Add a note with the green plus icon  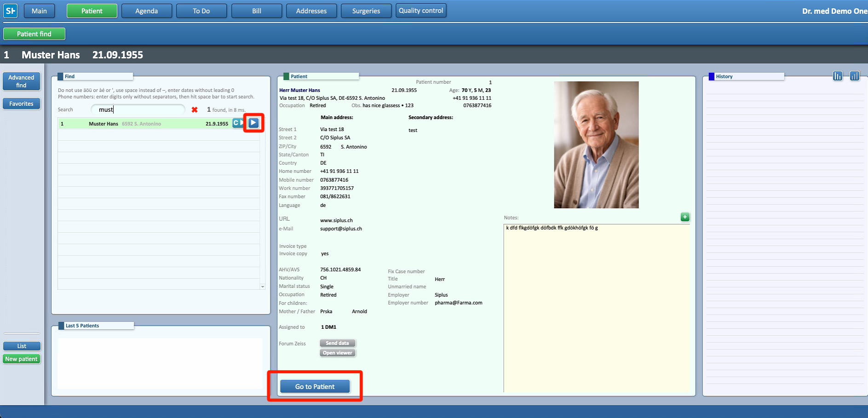click(685, 217)
